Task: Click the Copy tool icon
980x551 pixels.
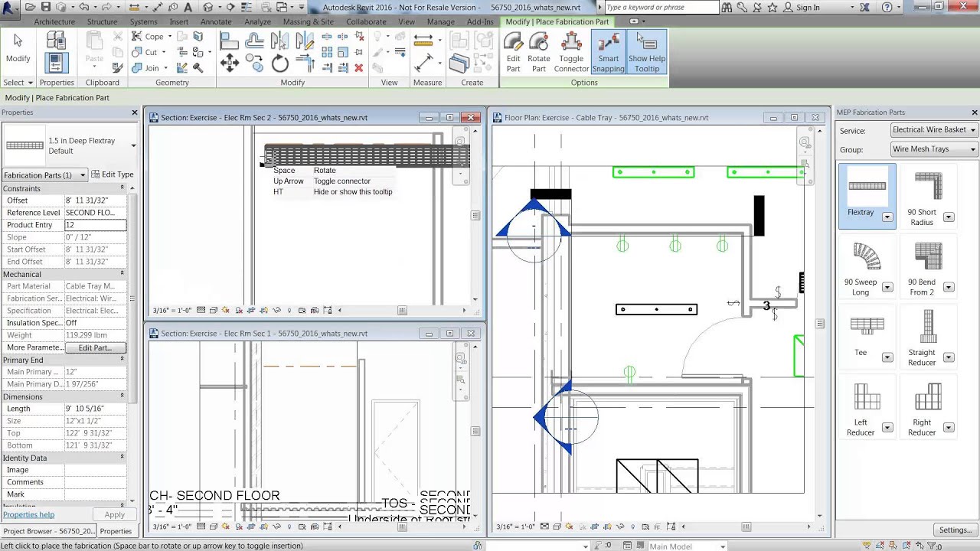Action: coord(255,64)
